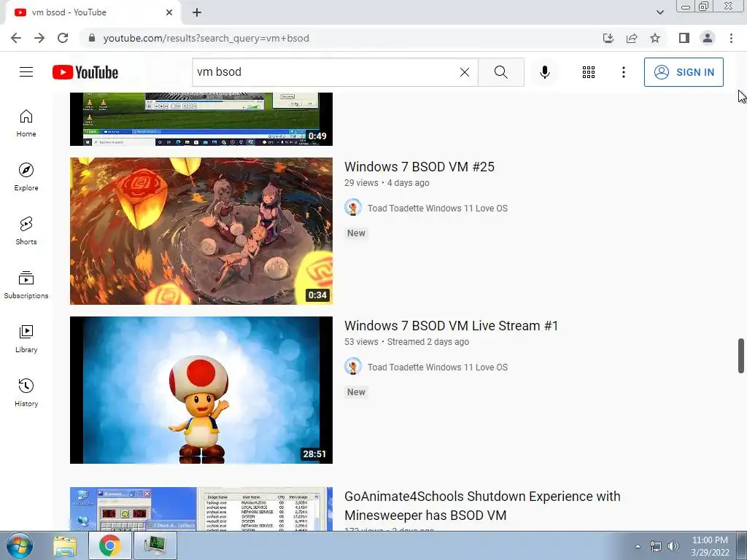Open the Chrome profile avatar
Viewport: 747px width, 560px height.
(x=708, y=38)
